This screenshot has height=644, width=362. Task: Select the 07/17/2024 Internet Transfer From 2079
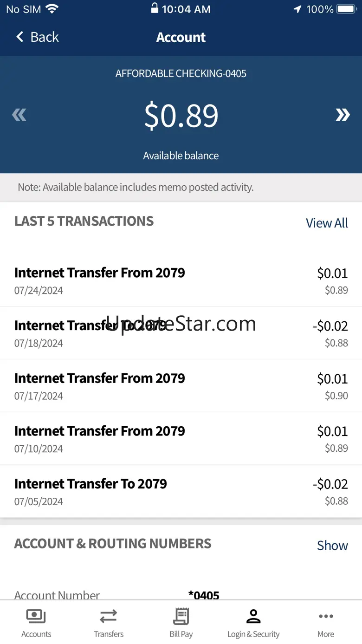tap(181, 386)
